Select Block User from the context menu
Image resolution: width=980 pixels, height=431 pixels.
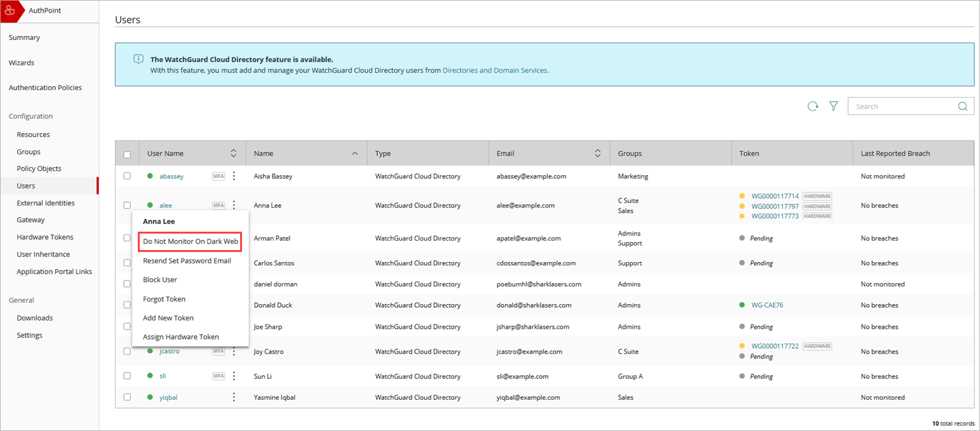(x=159, y=279)
